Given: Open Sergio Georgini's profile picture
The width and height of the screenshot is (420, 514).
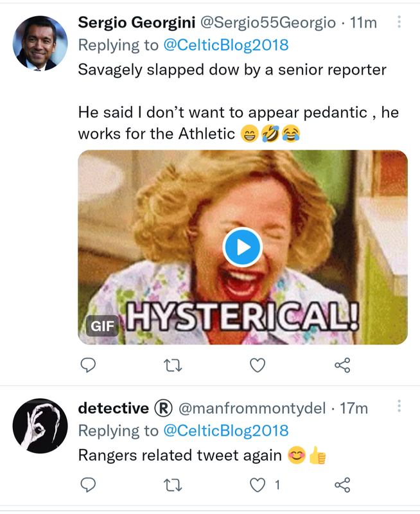Looking at the screenshot, I should pos(40,43).
